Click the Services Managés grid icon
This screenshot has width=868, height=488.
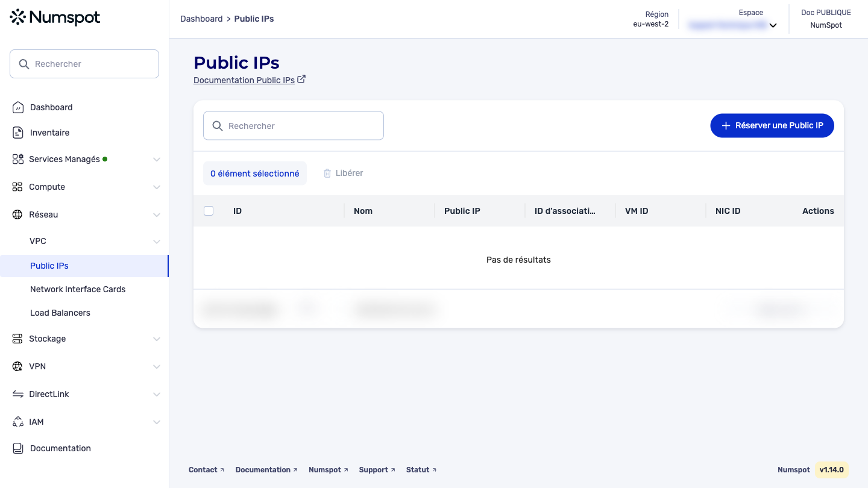(18, 159)
